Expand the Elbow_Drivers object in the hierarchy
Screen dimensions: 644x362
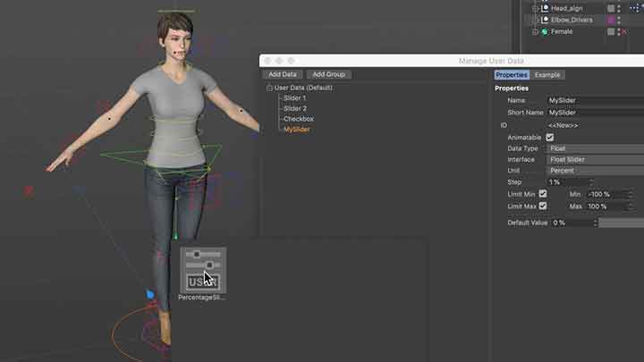[535, 20]
